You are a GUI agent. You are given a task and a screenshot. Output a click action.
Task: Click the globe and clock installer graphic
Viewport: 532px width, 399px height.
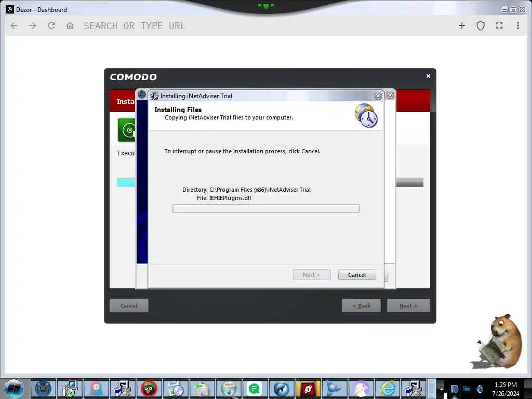pos(366,116)
